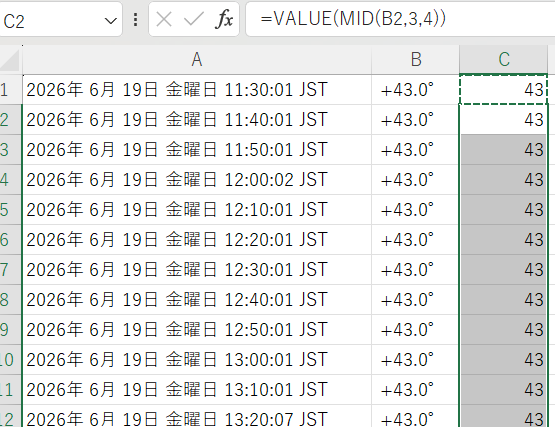This screenshot has height=427, width=555.
Task: Click cell with 12:30:01 JST timestamp
Action: 197,270
